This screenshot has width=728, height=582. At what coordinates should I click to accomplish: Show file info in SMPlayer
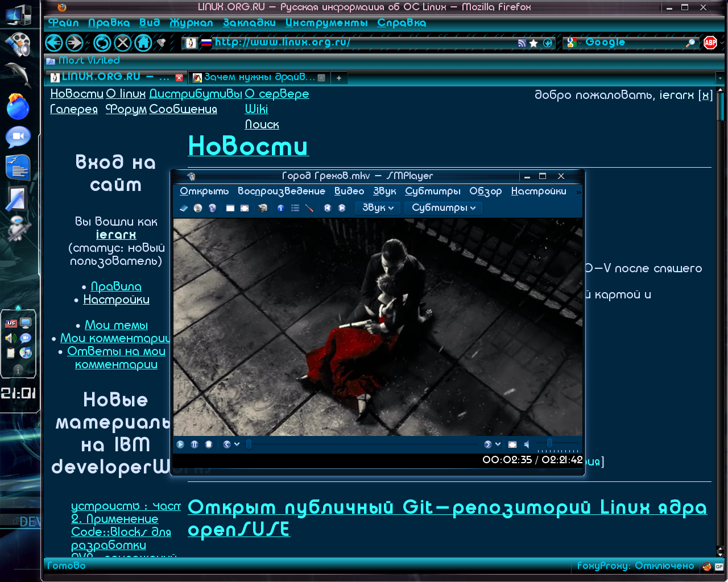point(280,208)
